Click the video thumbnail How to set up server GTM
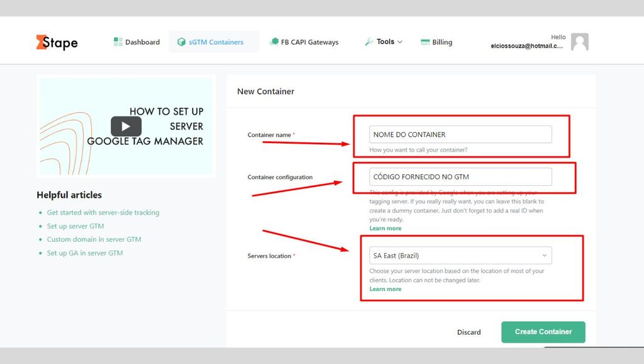644x364 pixels. pyautogui.click(x=126, y=127)
